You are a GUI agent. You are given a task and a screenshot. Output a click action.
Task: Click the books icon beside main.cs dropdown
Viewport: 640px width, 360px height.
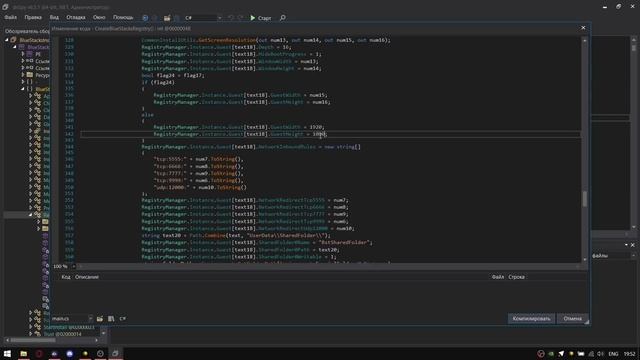pyautogui.click(x=111, y=319)
